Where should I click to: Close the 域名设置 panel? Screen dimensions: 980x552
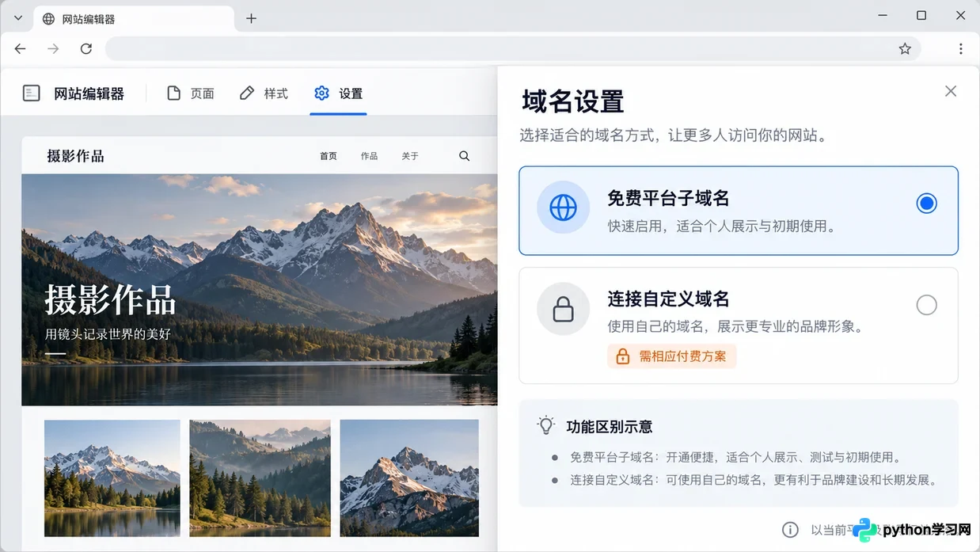pos(951,91)
